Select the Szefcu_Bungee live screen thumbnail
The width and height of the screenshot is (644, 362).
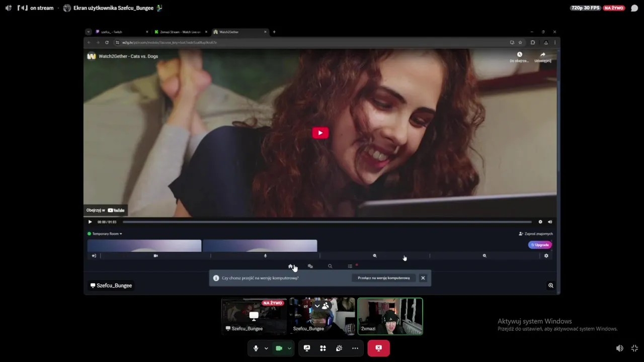tap(254, 316)
